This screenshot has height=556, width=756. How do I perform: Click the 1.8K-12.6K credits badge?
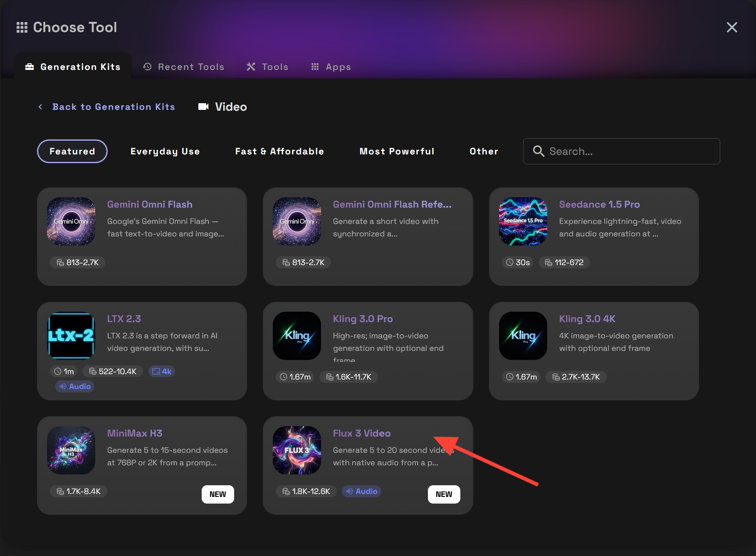[306, 491]
